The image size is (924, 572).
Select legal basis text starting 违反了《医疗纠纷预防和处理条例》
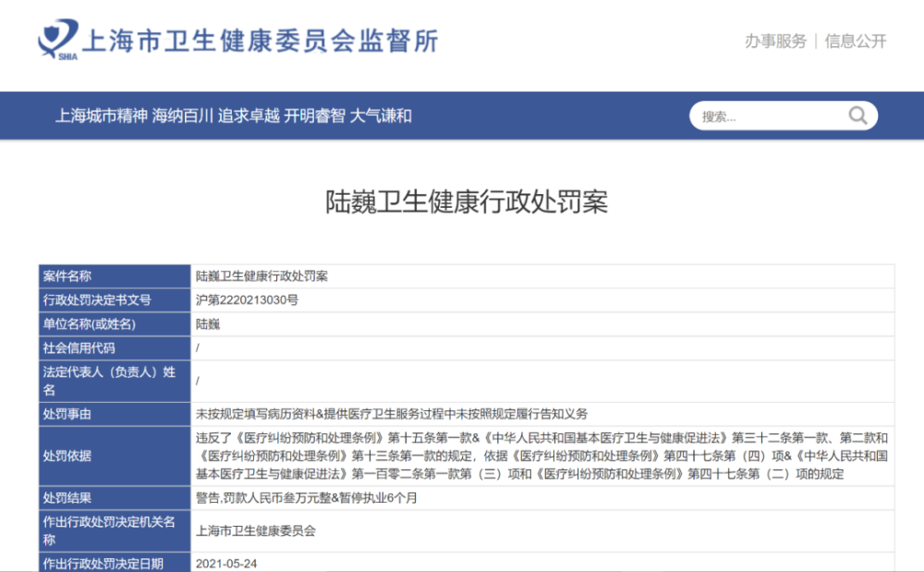click(x=542, y=456)
